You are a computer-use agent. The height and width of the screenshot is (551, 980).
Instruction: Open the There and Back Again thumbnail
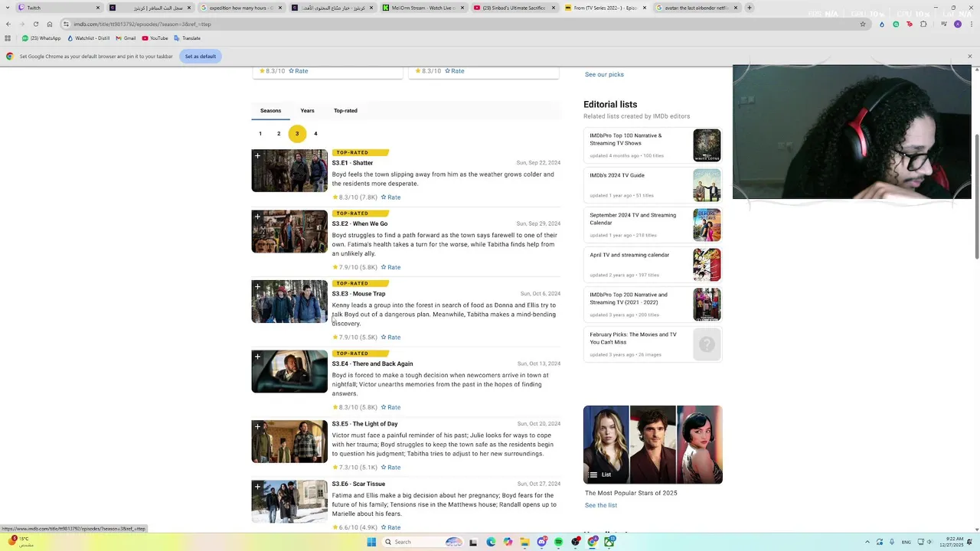(289, 371)
